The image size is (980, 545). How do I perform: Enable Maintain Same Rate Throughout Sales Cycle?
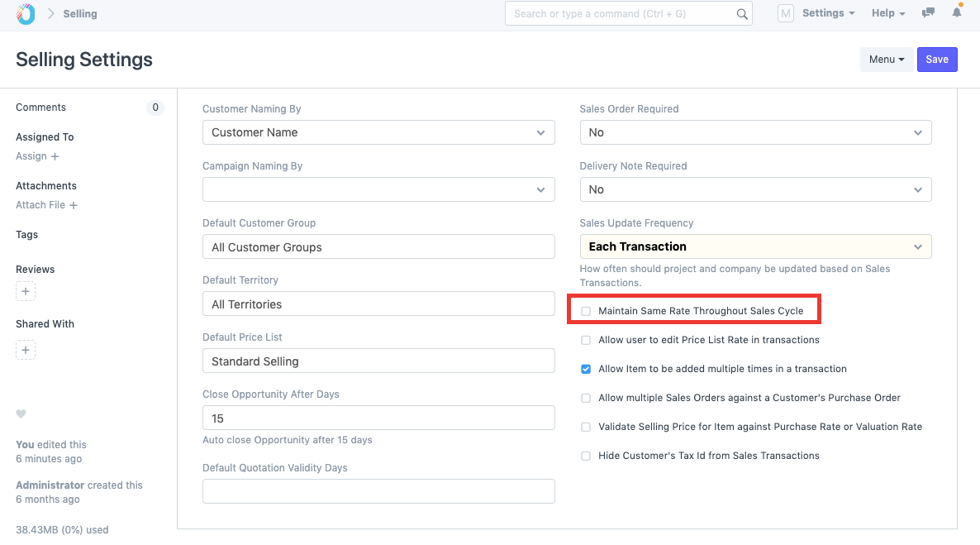coord(586,311)
